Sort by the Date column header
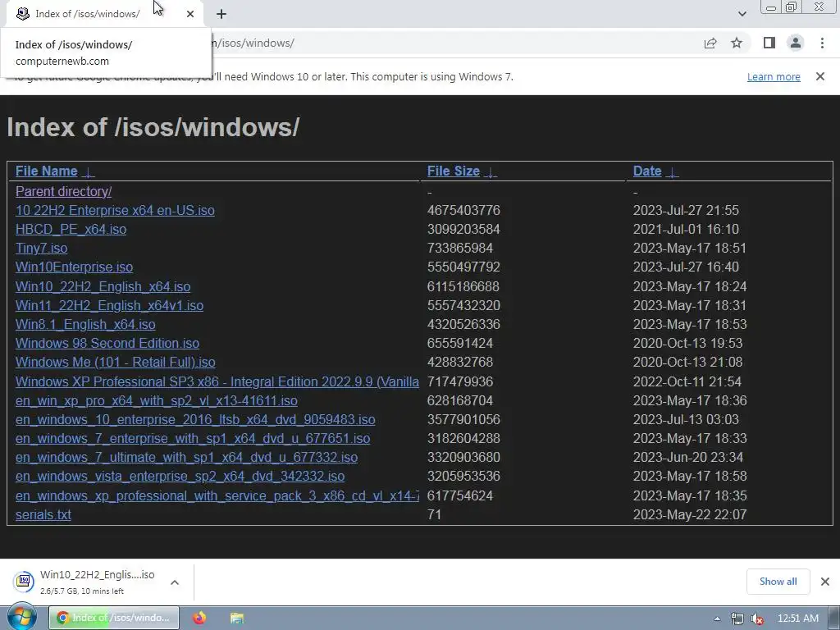 (647, 171)
